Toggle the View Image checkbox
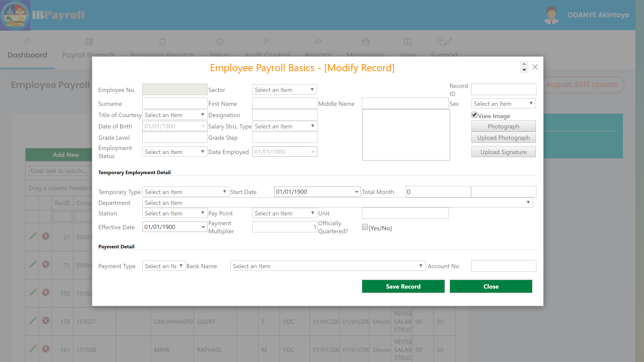 475,115
